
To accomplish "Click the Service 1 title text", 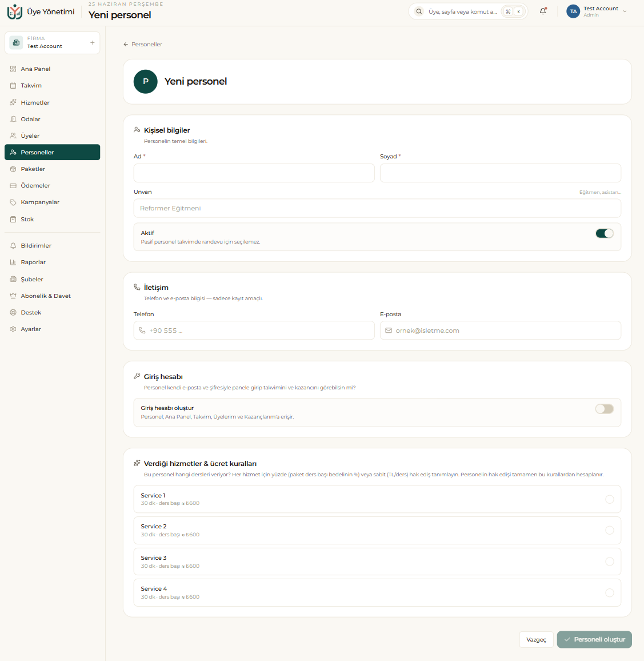I will pos(153,495).
